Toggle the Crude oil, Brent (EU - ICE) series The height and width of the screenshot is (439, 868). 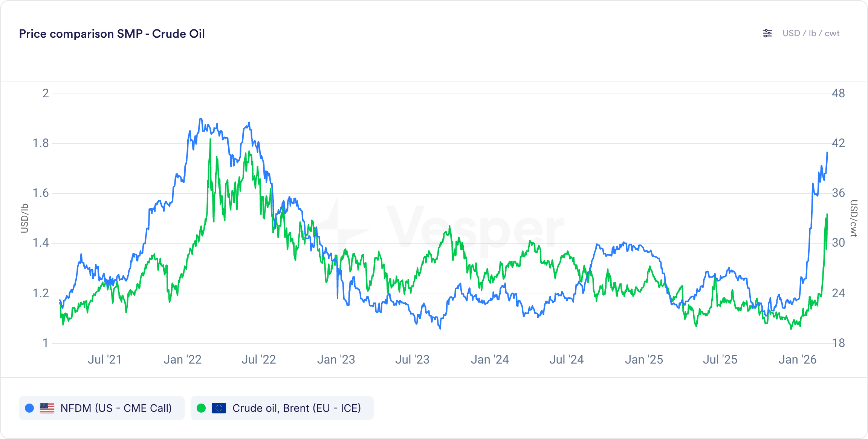(x=282, y=408)
